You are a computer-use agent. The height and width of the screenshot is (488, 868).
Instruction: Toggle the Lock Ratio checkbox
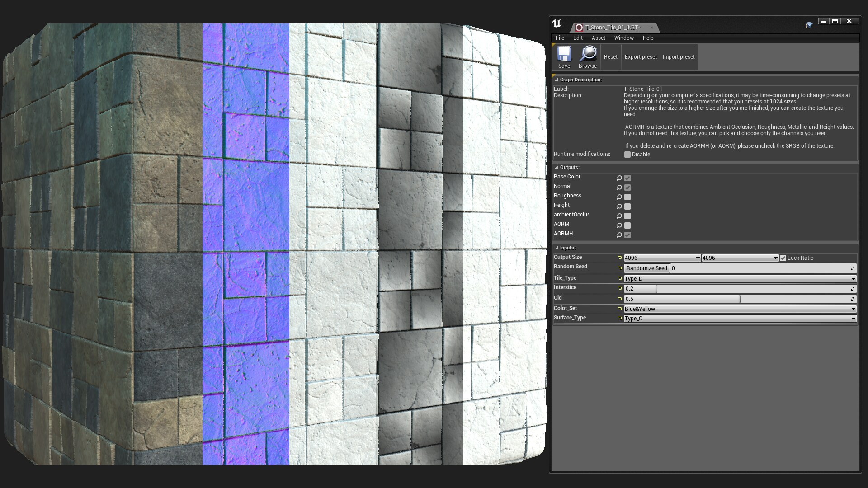click(783, 258)
